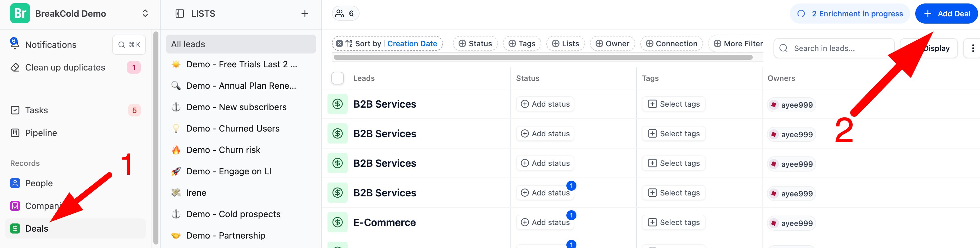Open the Display options

click(x=929, y=48)
